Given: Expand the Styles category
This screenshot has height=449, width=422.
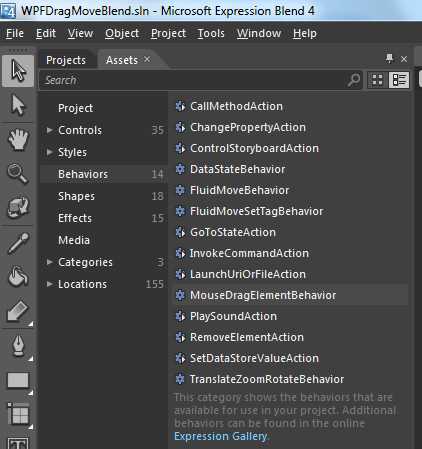Looking at the screenshot, I should tap(49, 152).
